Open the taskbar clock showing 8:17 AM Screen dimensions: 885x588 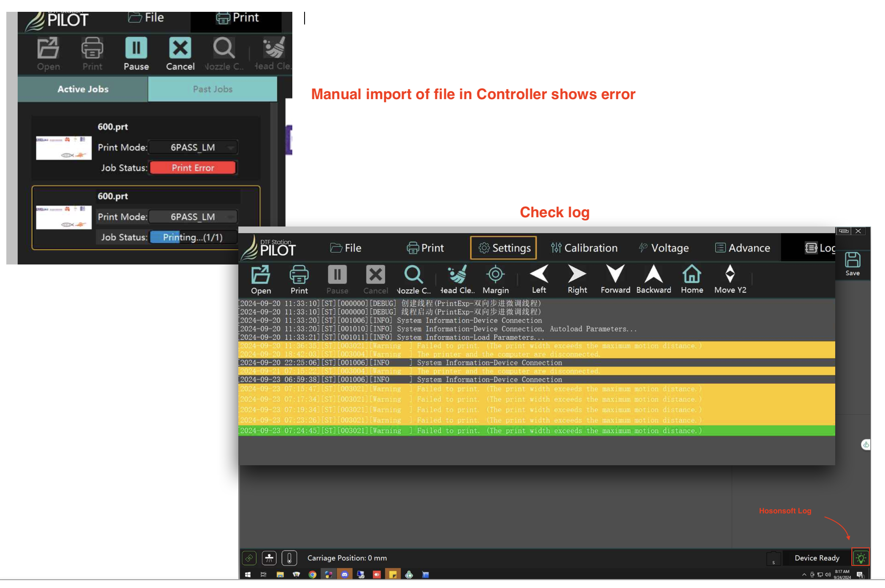(842, 575)
